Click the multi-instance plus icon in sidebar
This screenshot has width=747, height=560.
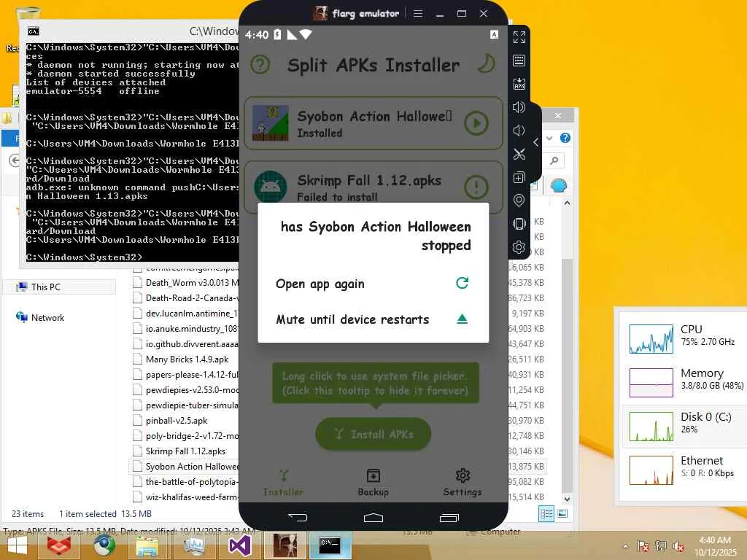pyautogui.click(x=519, y=177)
